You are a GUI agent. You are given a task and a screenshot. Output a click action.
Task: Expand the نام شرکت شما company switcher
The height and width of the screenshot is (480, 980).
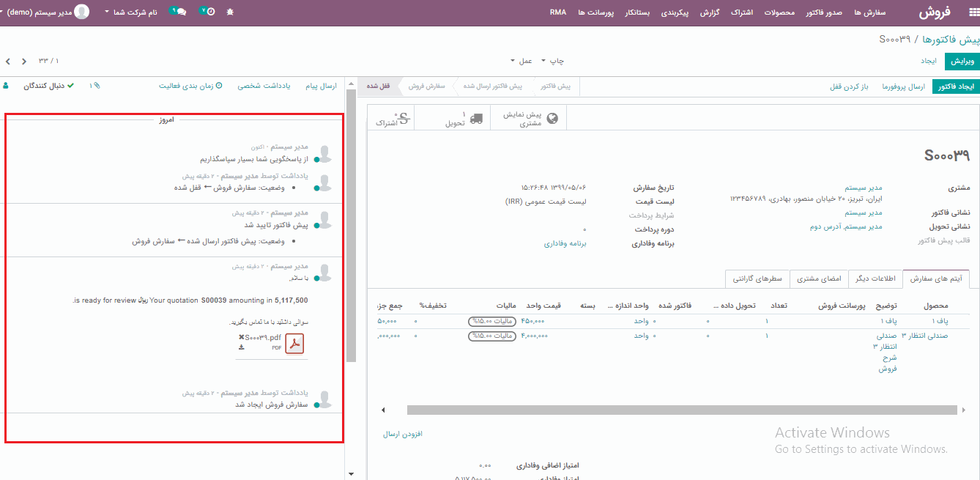131,12
